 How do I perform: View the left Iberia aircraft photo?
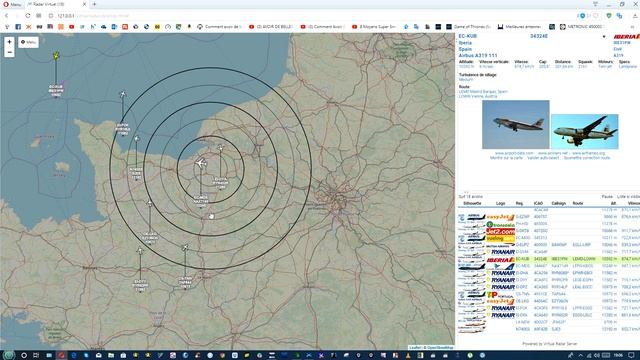(x=516, y=124)
